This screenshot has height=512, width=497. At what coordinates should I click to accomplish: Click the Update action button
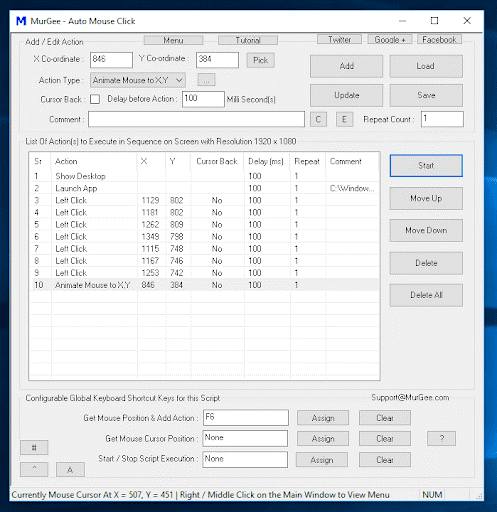347,95
